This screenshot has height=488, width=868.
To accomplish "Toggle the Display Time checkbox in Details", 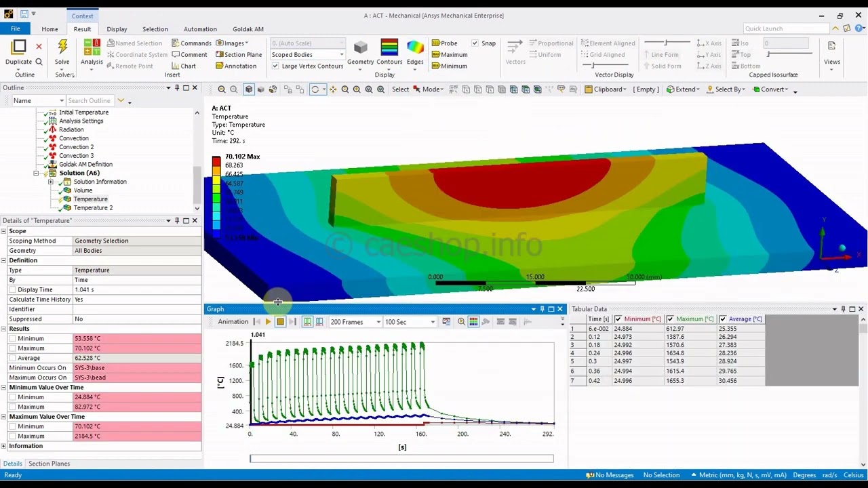I will point(12,289).
